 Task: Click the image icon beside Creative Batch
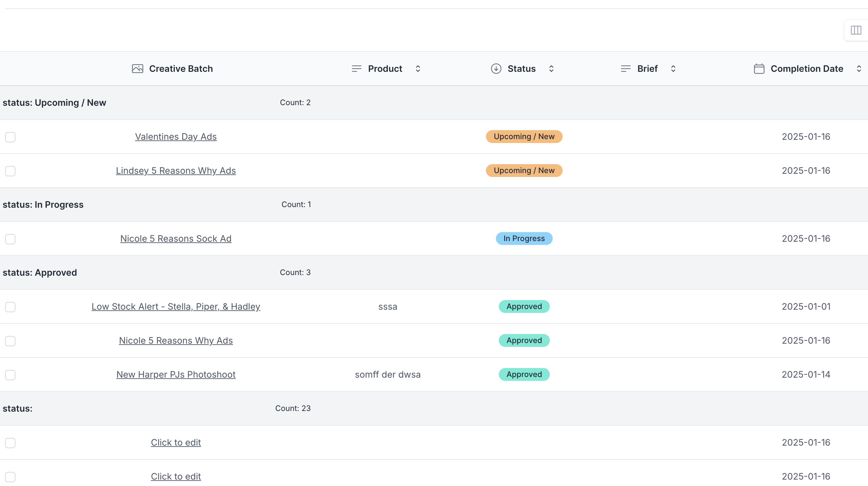[x=138, y=69]
